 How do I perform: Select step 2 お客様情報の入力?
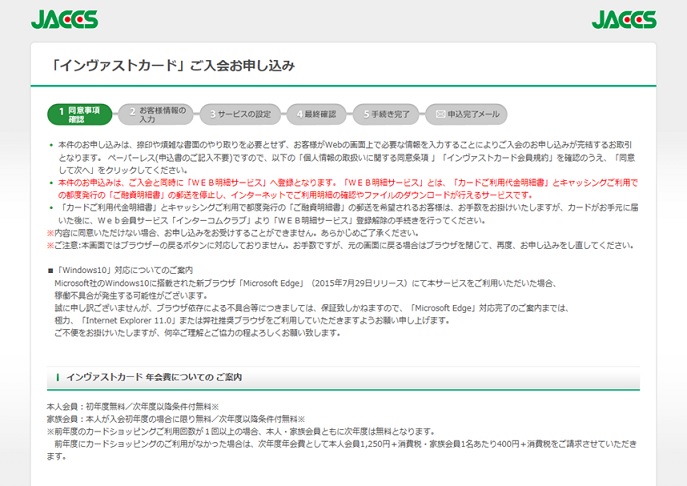(158, 114)
